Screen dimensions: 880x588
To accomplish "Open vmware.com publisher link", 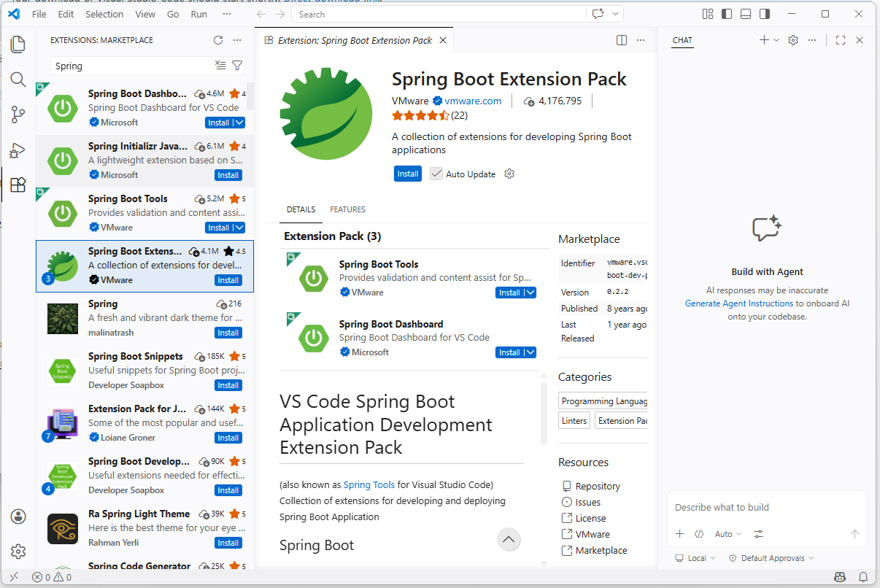I will 473,101.
